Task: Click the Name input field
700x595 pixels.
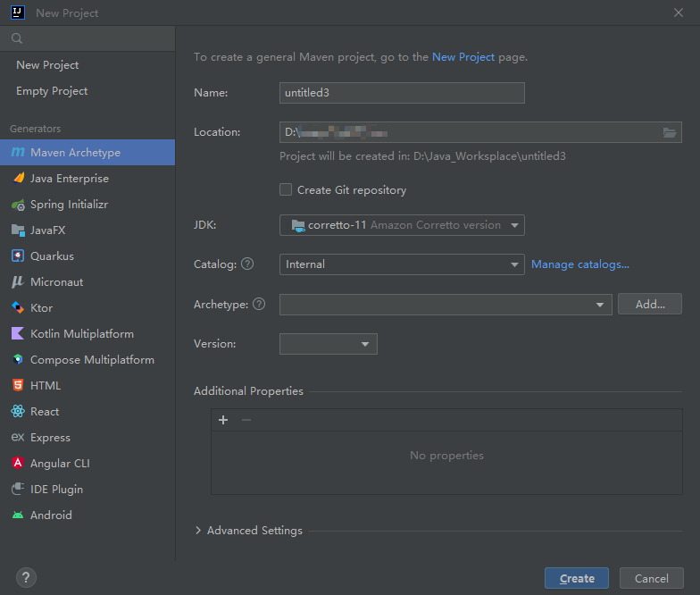Action: click(402, 92)
